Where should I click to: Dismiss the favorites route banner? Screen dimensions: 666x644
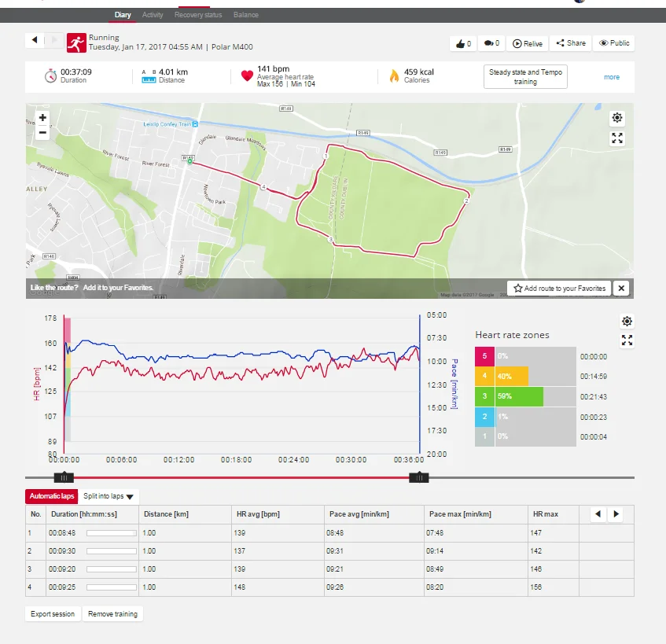tap(621, 289)
